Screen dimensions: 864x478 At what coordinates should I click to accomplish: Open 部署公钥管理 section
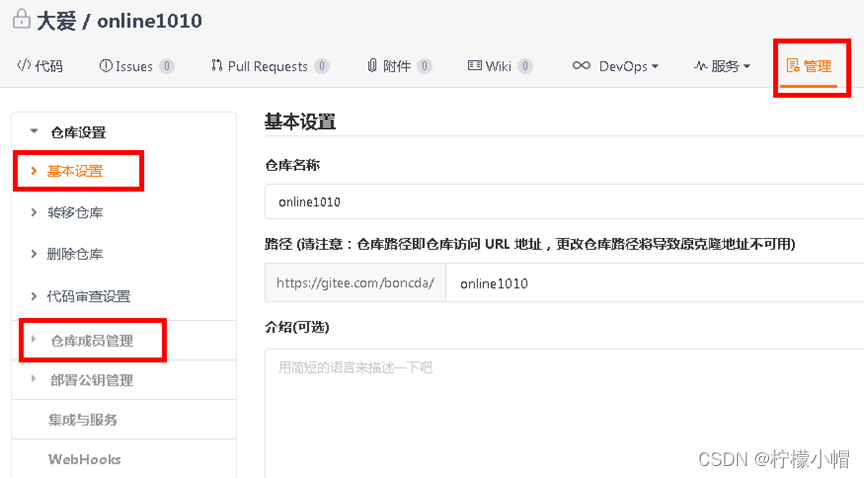92,380
